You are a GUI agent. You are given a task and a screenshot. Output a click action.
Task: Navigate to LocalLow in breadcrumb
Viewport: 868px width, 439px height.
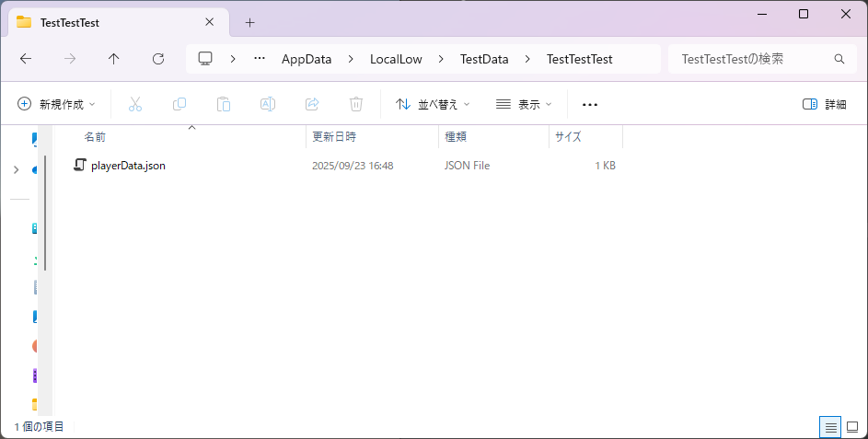point(396,59)
